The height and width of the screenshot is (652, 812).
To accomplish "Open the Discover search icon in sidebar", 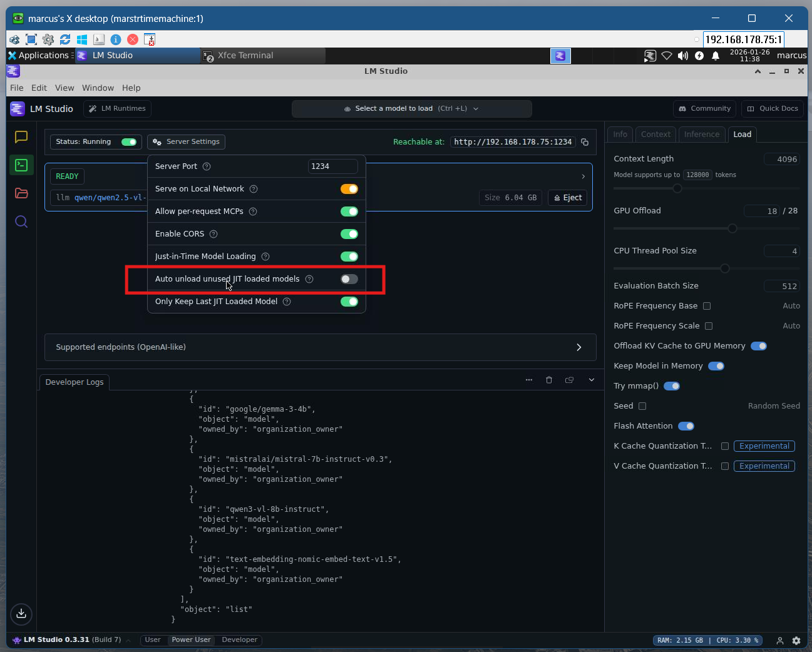I will 21,222.
